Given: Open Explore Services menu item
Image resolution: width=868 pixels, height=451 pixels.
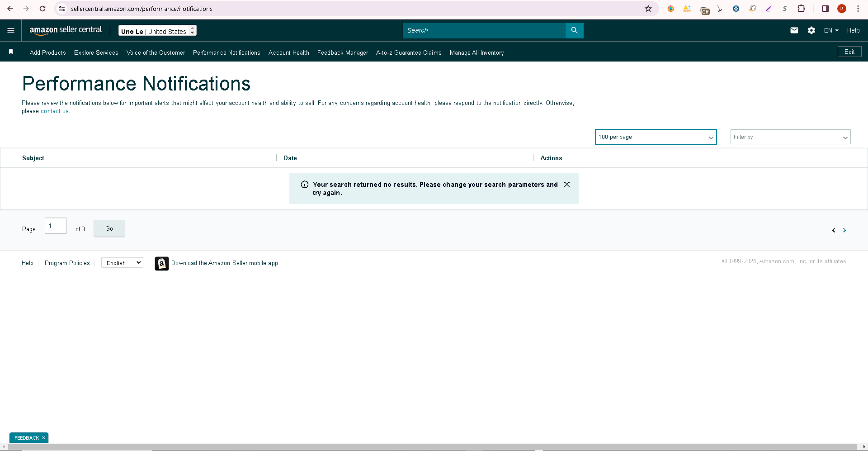Looking at the screenshot, I should click(96, 53).
